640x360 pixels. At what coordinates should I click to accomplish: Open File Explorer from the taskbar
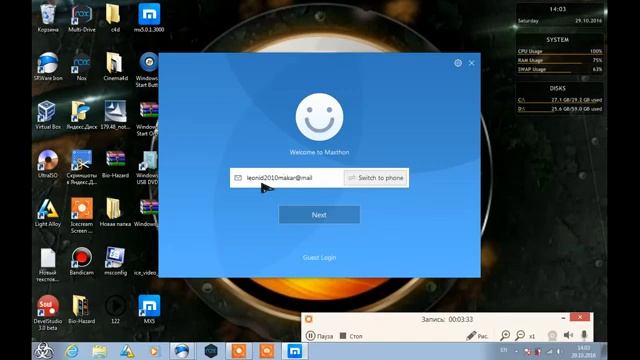point(99,351)
